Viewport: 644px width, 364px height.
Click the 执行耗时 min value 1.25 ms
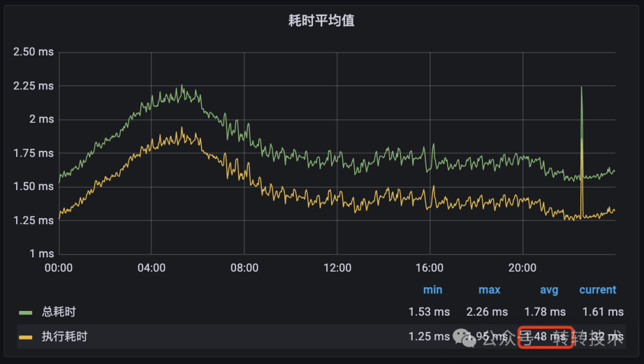pyautogui.click(x=429, y=337)
